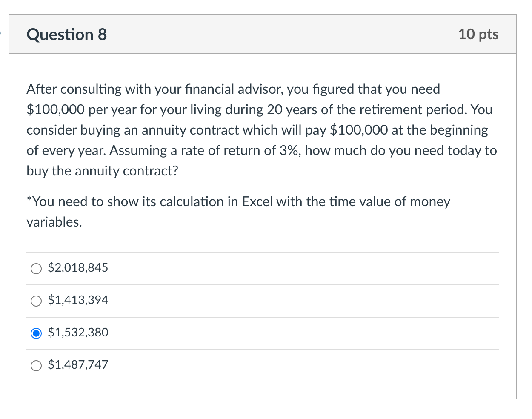Select the $2,018,845 radio button

click(36, 268)
